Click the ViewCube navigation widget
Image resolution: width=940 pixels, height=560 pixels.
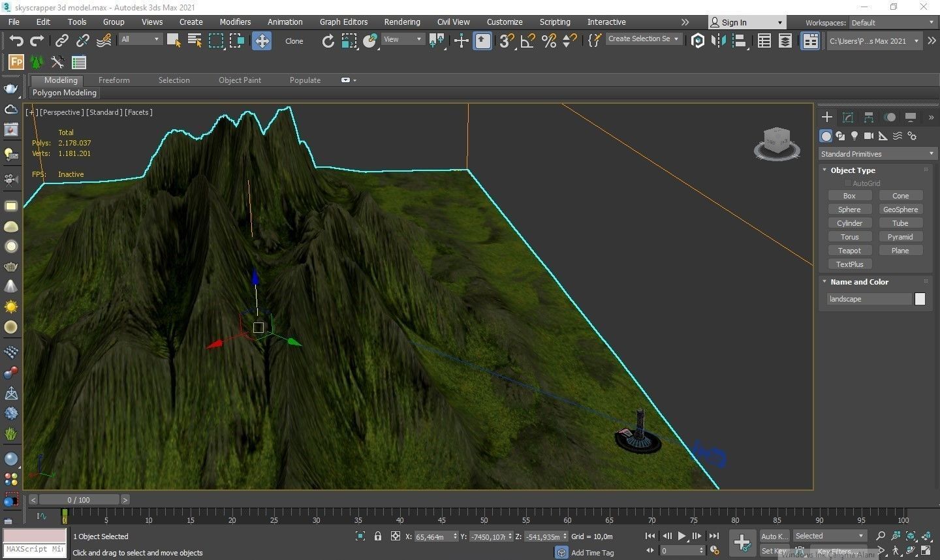point(776,144)
